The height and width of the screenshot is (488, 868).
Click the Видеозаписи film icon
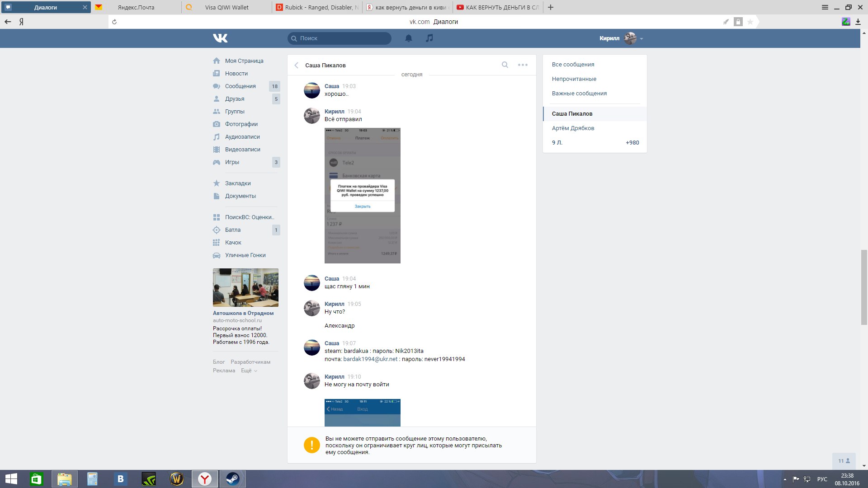pos(217,149)
